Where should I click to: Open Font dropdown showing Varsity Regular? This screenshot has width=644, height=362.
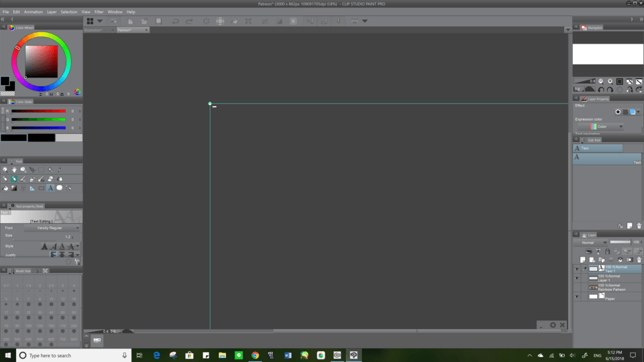pos(52,228)
